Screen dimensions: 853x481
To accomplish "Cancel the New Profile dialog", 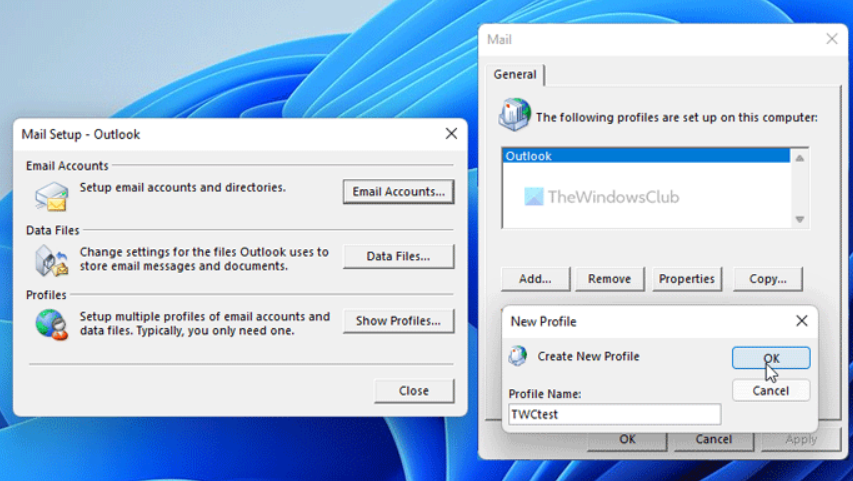I will coord(771,390).
